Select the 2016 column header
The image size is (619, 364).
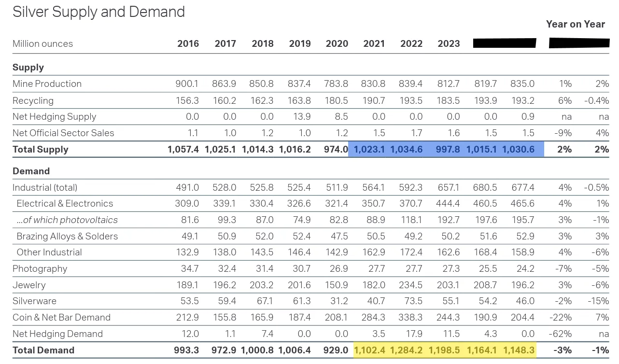pyautogui.click(x=188, y=43)
